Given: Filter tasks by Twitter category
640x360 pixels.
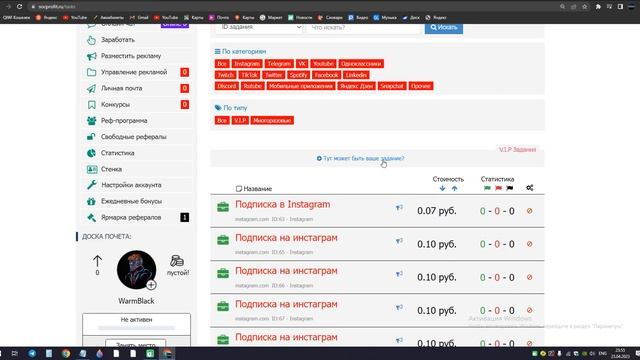Looking at the screenshot, I should 273,75.
